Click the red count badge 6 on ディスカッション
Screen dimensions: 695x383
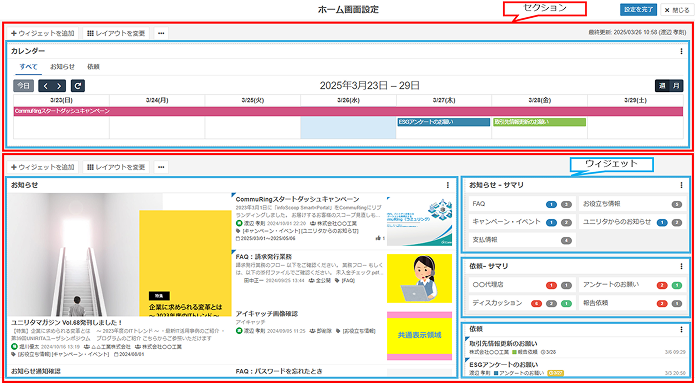click(537, 304)
